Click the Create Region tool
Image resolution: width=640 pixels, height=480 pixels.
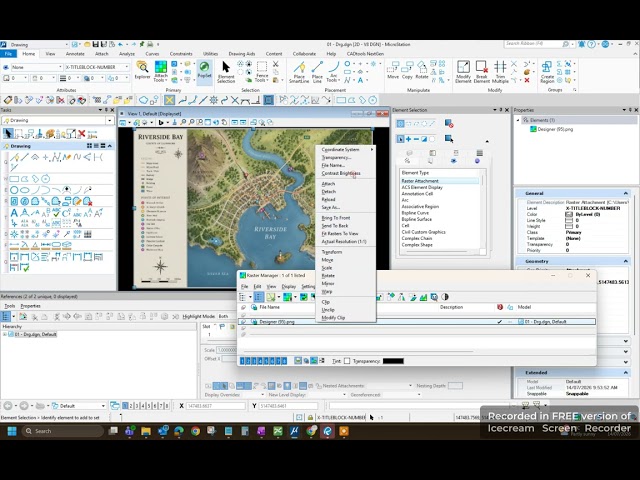click(x=547, y=72)
